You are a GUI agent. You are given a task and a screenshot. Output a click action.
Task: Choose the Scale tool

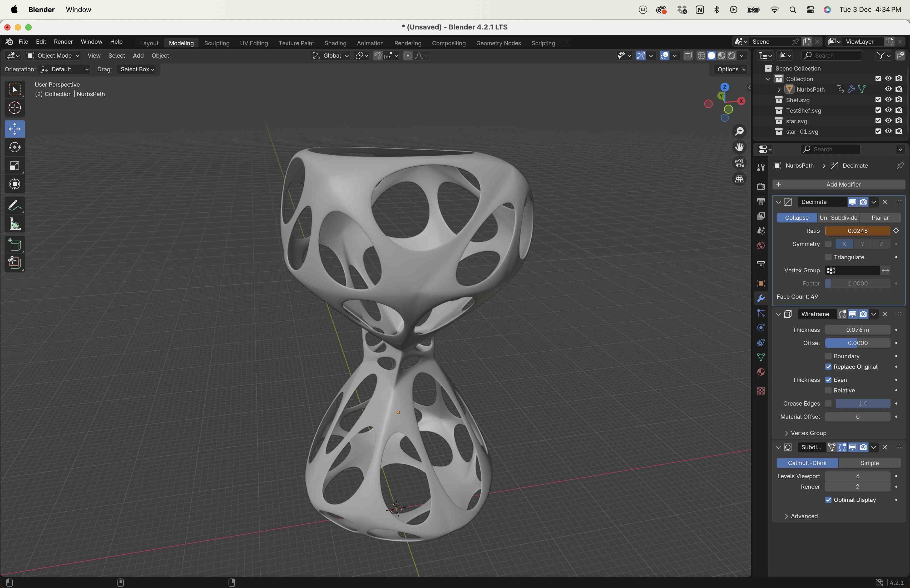click(14, 166)
